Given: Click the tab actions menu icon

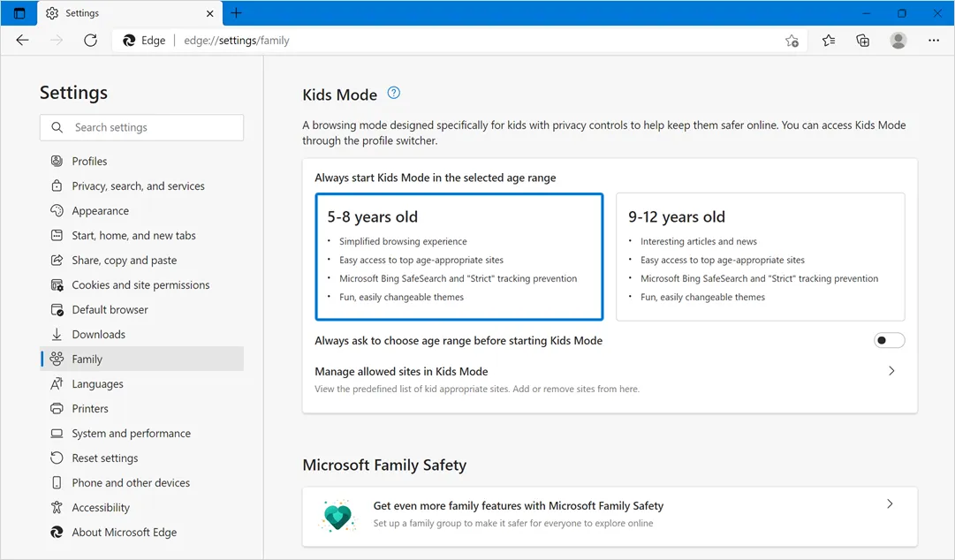Looking at the screenshot, I should click(x=19, y=13).
